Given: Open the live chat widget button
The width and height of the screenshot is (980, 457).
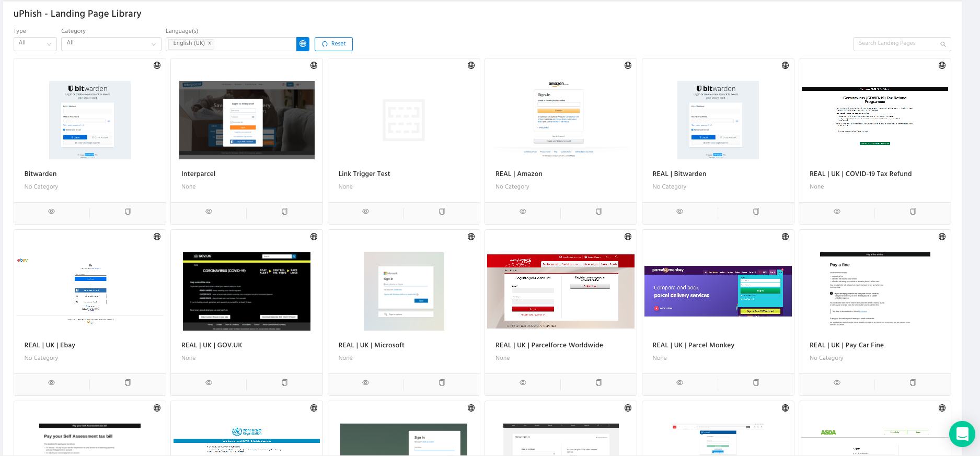Looking at the screenshot, I should [x=962, y=434].
